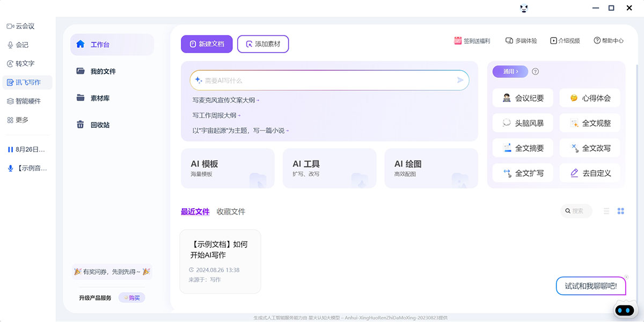The width and height of the screenshot is (644, 322).
Task: Open the 签到送福利 gift icon
Action: (x=458, y=41)
